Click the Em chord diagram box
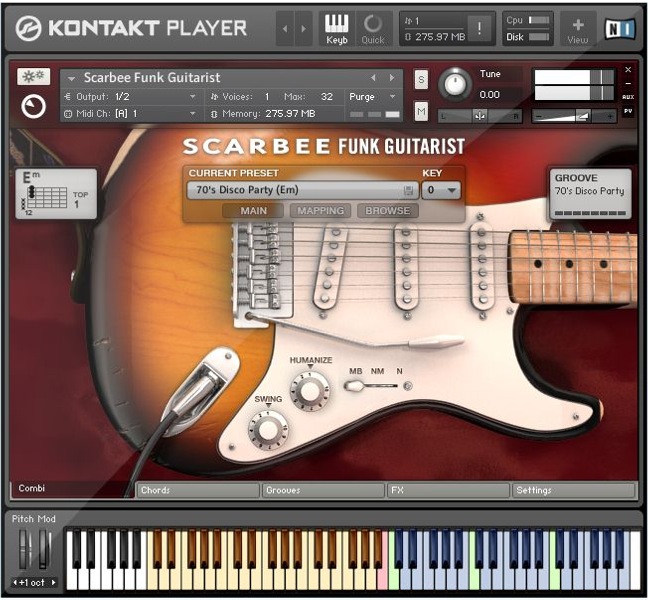This screenshot has height=600, width=648. 56,193
